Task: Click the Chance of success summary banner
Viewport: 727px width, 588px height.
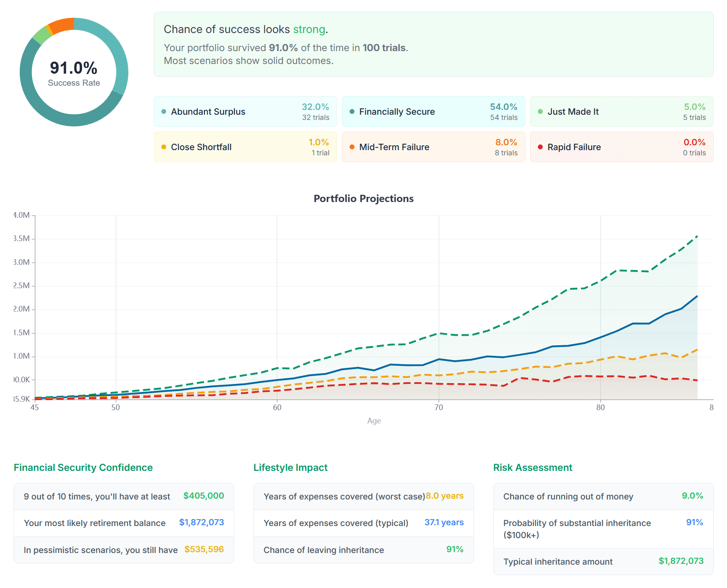Action: [x=433, y=44]
